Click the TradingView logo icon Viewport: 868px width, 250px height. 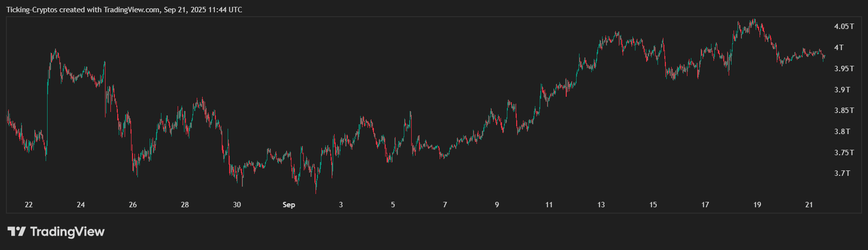[x=17, y=231]
